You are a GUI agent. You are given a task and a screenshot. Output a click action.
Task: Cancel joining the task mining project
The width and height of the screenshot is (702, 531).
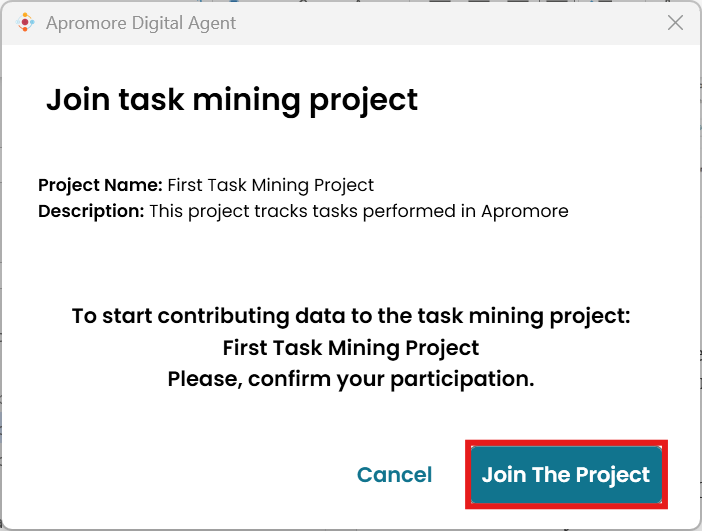395,475
